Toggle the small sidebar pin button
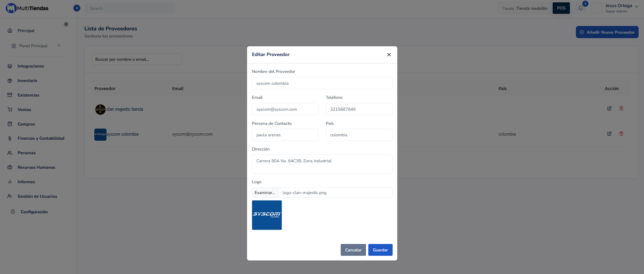 pos(66,24)
